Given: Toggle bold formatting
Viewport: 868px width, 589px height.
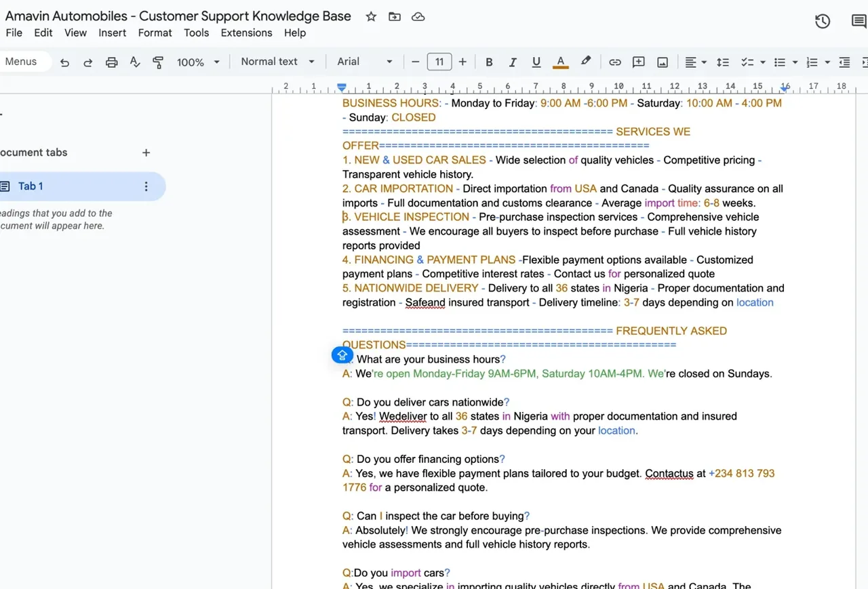Looking at the screenshot, I should point(489,62).
